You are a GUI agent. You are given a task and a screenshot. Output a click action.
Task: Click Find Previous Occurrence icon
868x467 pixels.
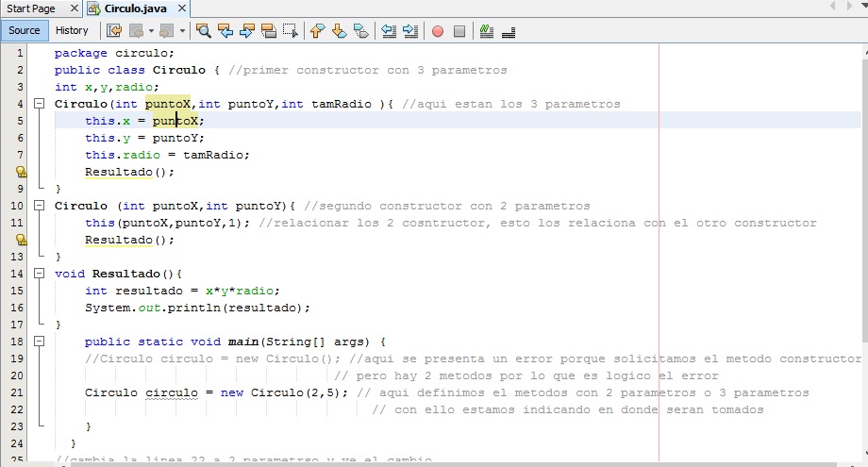[225, 30]
